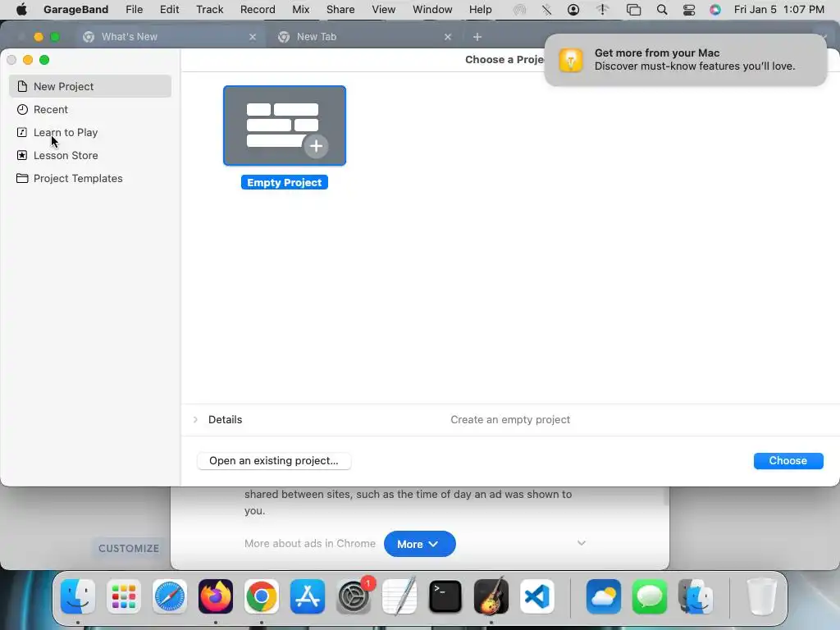Viewport: 840px width, 630px height.
Task: Click Open an existing project button
Action: click(274, 461)
